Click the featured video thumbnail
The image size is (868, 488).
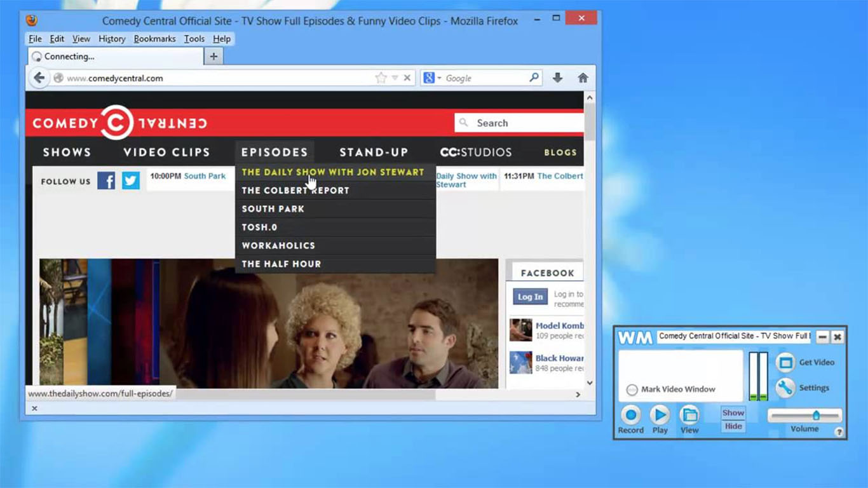[x=269, y=323]
